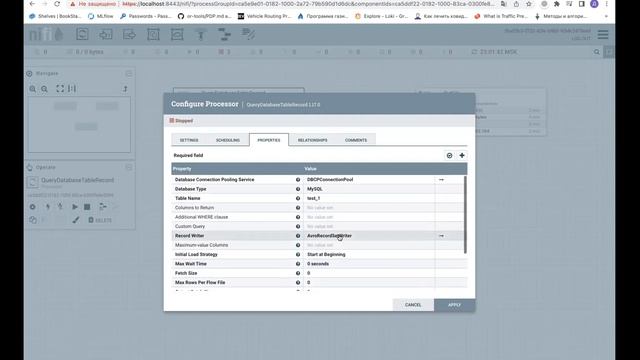Collapse the Navigate panel
This screenshot has height=360, width=640.
click(x=129, y=73)
